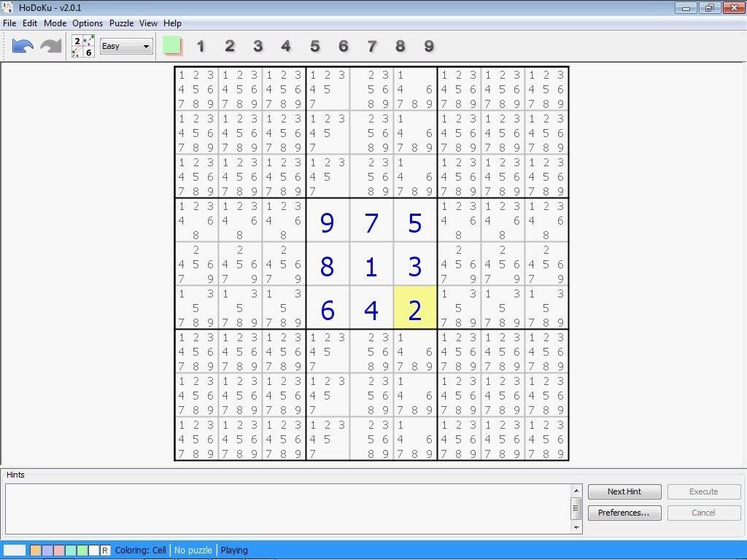Select toolbar filter digit 9
The width and height of the screenshot is (747, 560).
point(429,46)
